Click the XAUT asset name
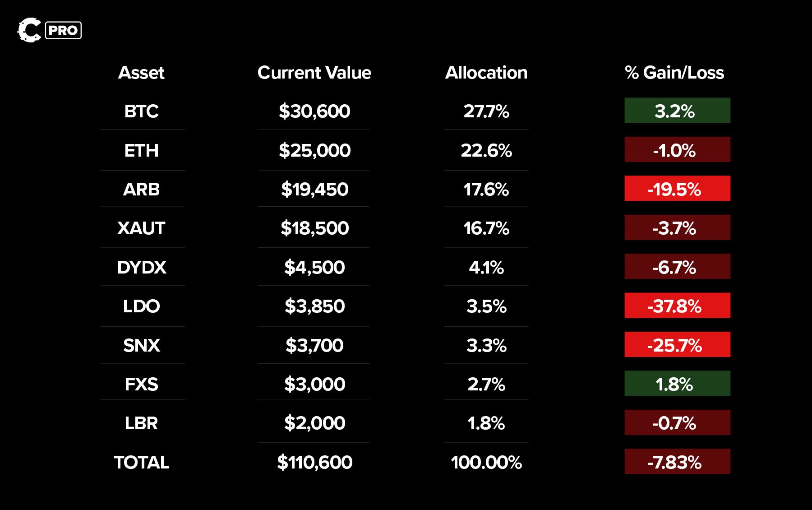The width and height of the screenshot is (812, 510). click(141, 228)
